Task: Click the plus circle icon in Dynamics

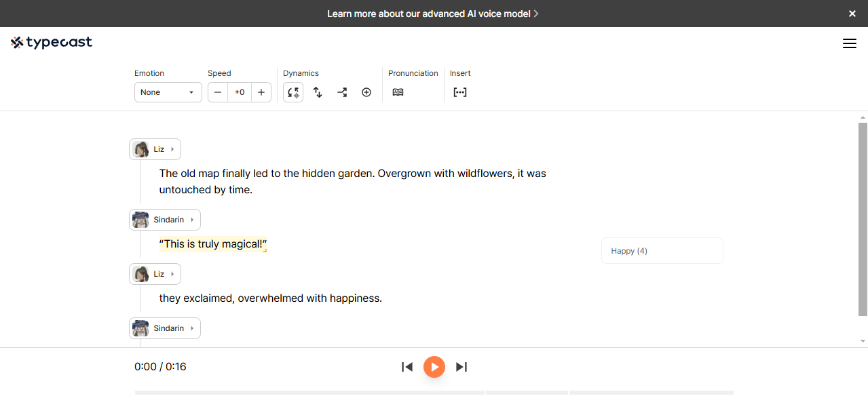Action: [x=366, y=92]
